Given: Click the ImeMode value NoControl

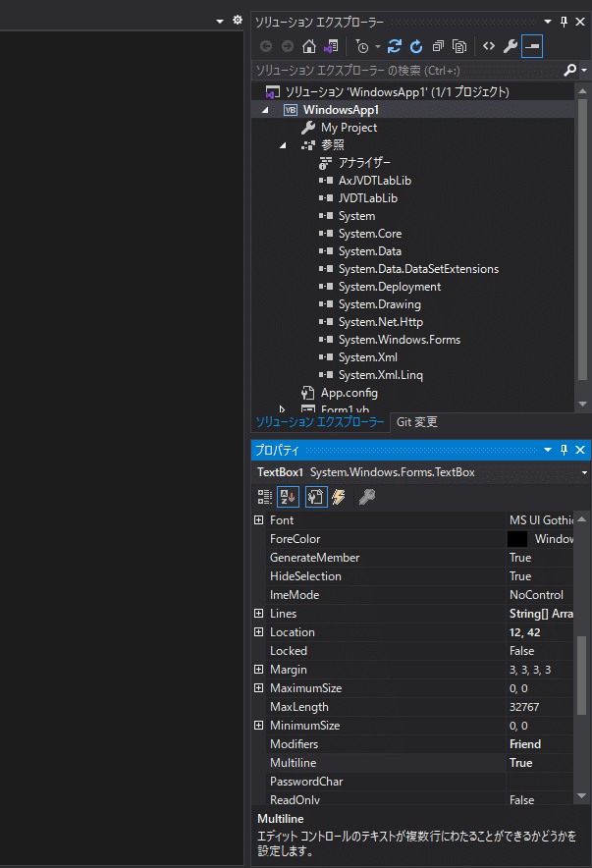Looking at the screenshot, I should pyautogui.click(x=536, y=595).
